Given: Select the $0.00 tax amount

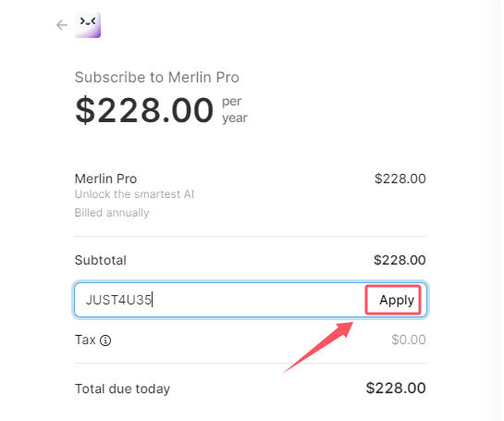Looking at the screenshot, I should coord(409,340).
